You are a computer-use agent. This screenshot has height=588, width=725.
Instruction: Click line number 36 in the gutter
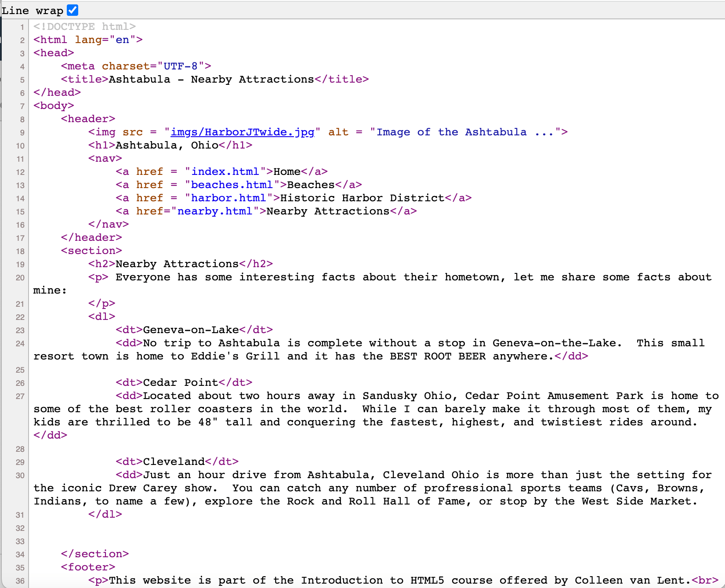coord(20,581)
